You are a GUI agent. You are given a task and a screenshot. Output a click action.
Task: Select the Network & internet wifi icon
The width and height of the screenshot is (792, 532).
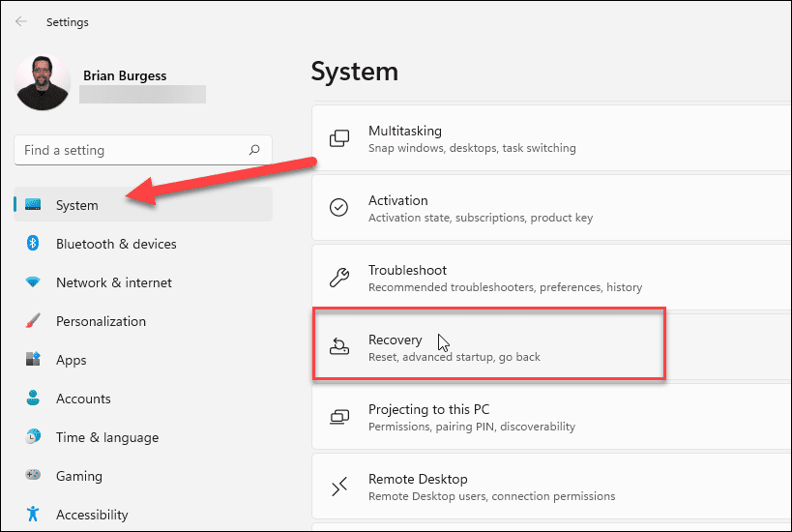pos(33,282)
